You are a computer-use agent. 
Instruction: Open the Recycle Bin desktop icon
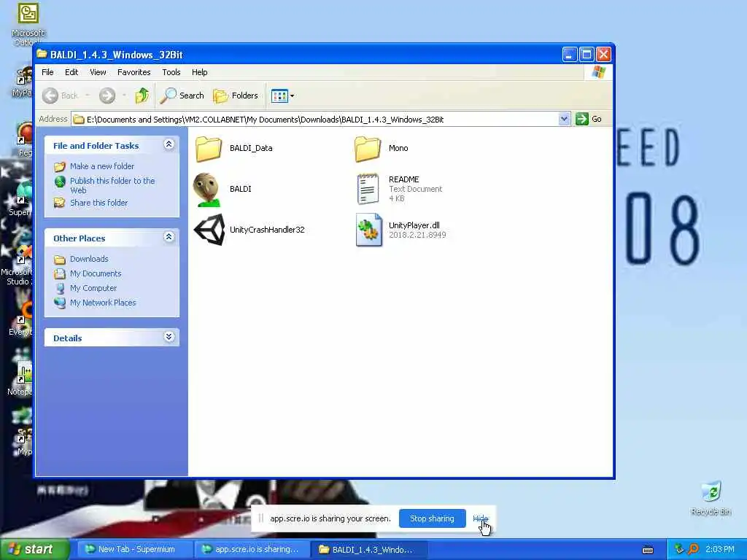(x=711, y=498)
